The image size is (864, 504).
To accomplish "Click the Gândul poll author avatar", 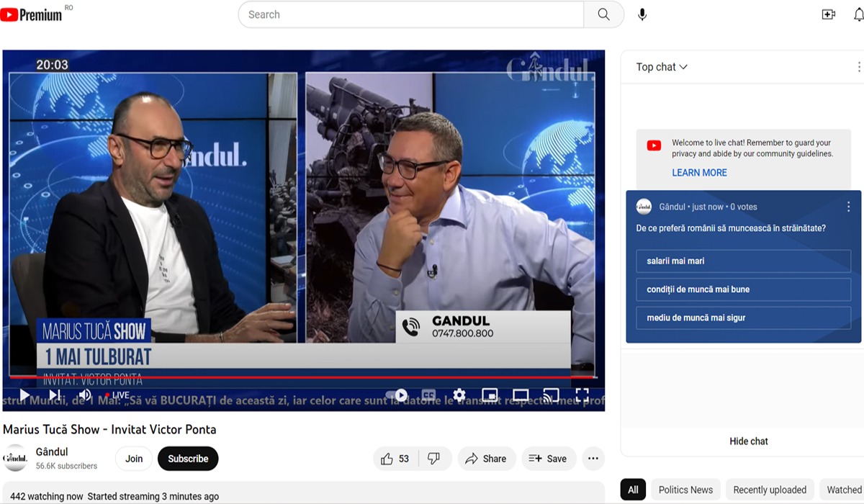I will [x=644, y=206].
